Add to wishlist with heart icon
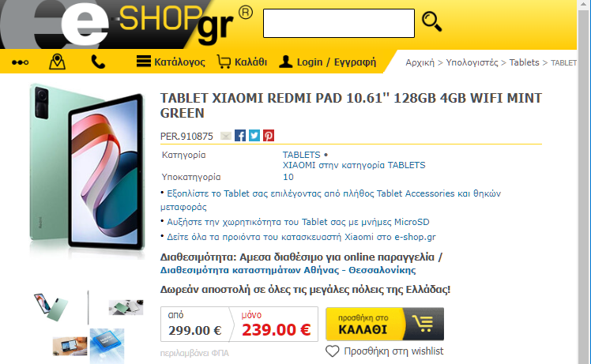 click(385, 351)
